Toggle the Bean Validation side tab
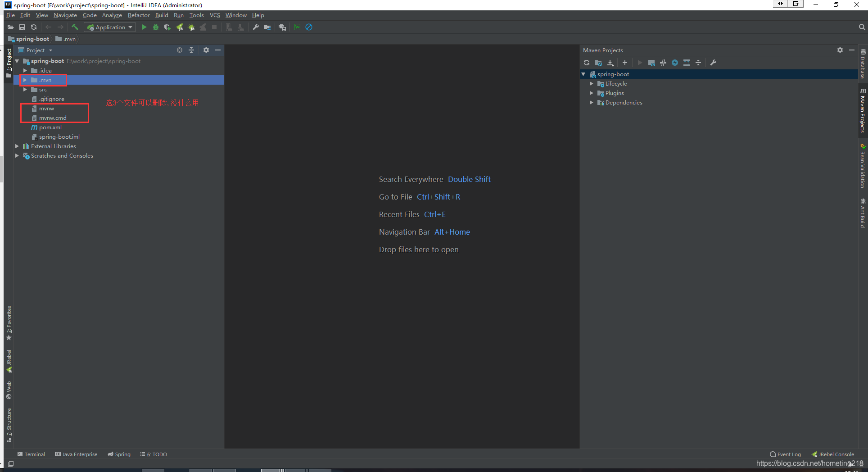 click(x=863, y=166)
